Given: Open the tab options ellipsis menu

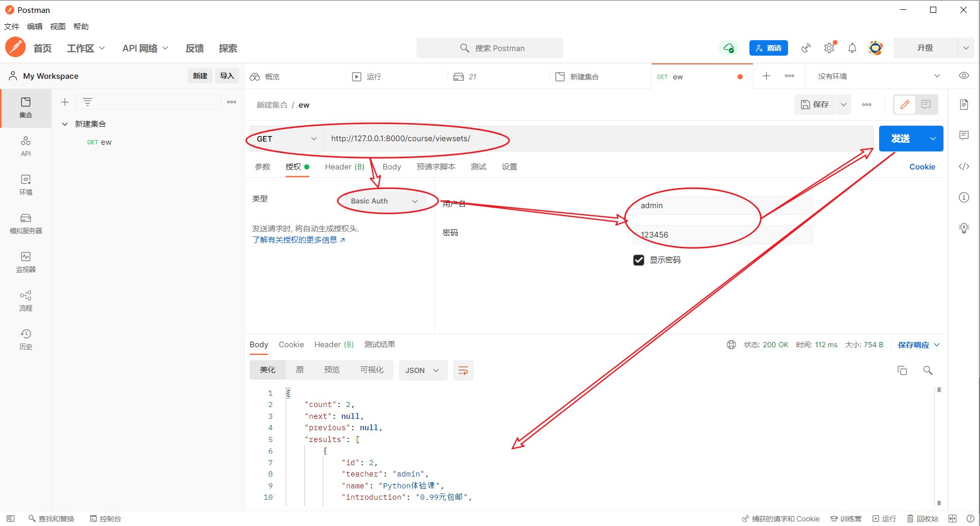Looking at the screenshot, I should (x=790, y=76).
